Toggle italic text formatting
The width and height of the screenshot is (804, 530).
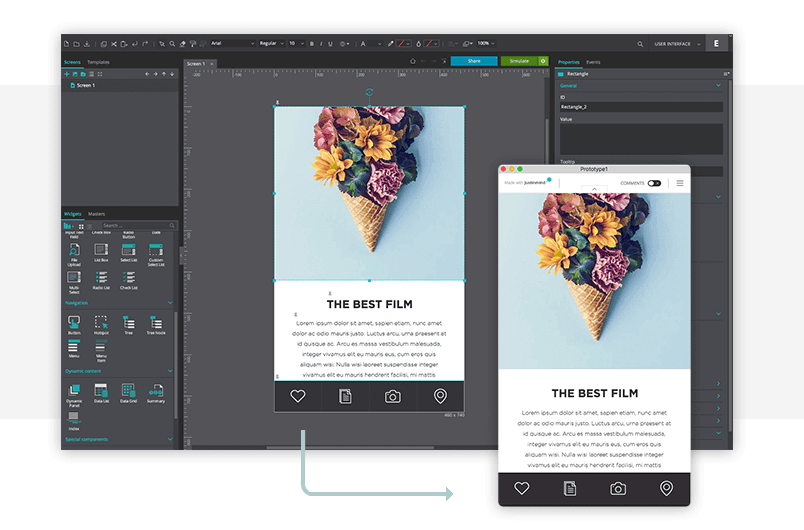pyautogui.click(x=321, y=44)
